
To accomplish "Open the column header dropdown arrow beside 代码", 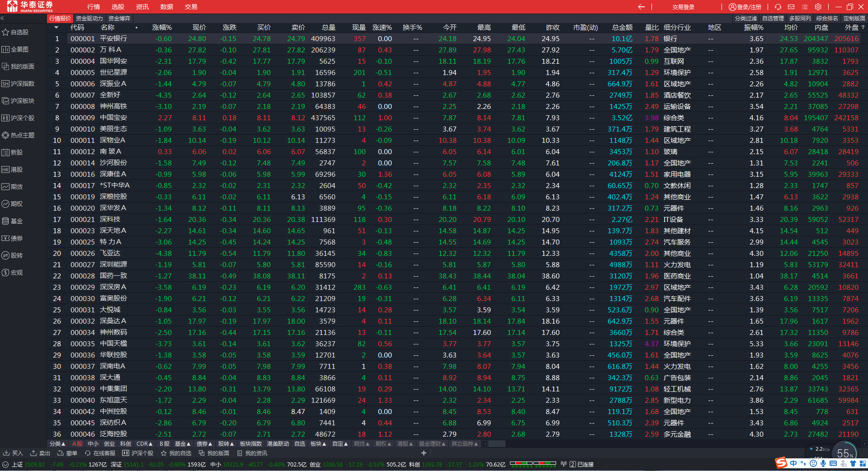I will point(57,28).
